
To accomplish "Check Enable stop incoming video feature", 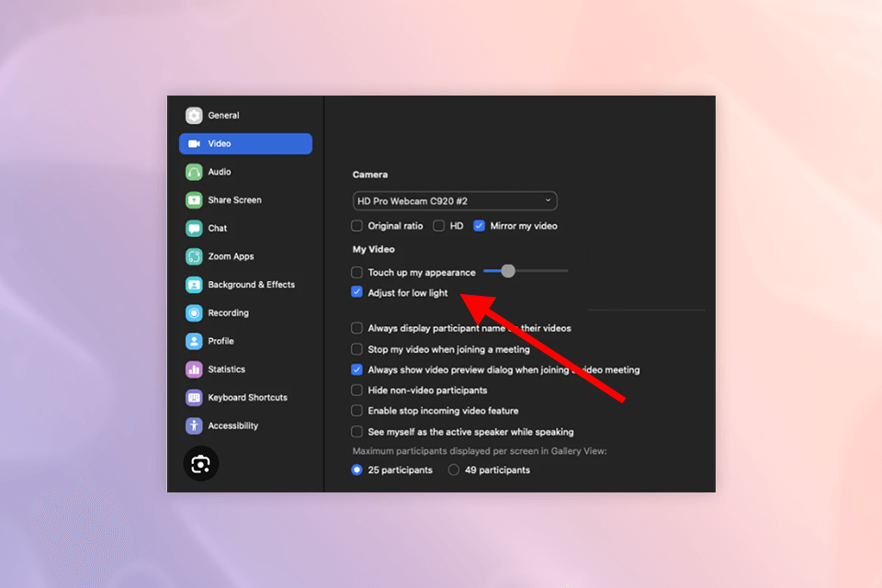I will tap(356, 411).
